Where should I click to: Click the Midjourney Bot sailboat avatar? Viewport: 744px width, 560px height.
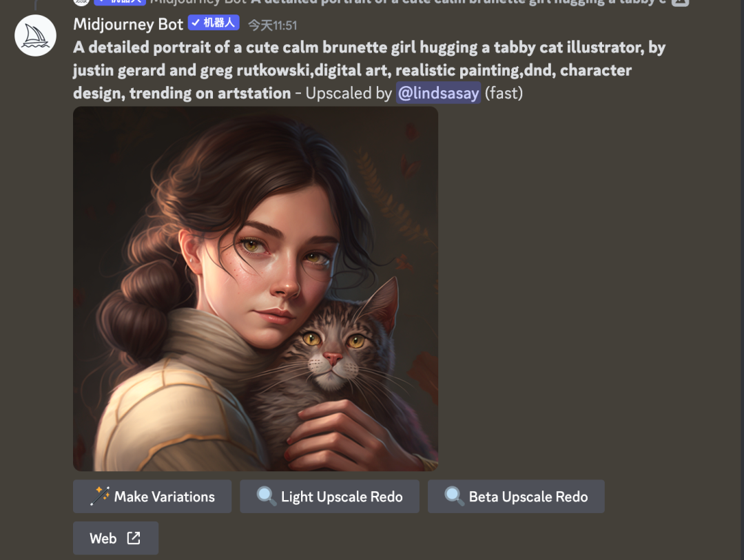(36, 36)
